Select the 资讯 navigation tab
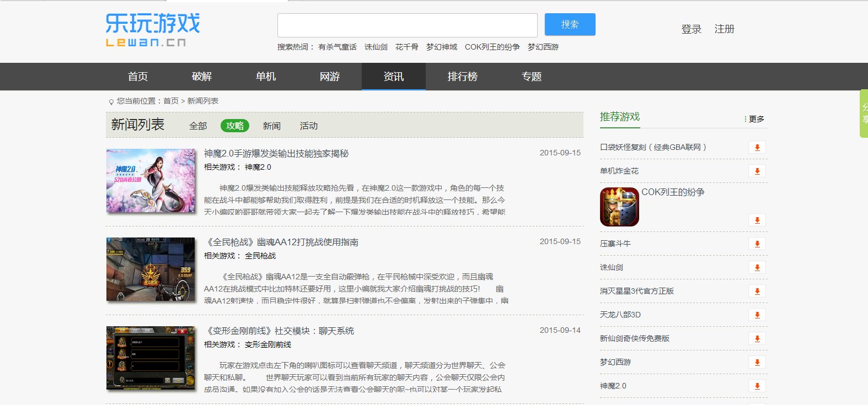Viewport: 868px width, 405px height. click(394, 77)
